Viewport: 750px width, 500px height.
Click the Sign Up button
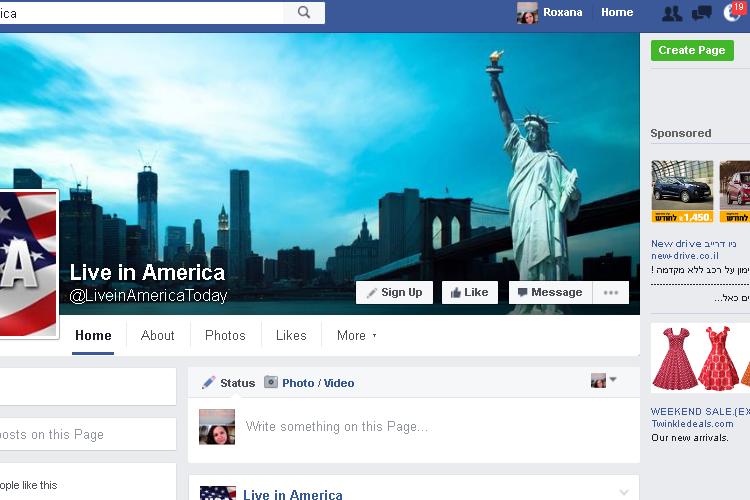[x=394, y=292]
